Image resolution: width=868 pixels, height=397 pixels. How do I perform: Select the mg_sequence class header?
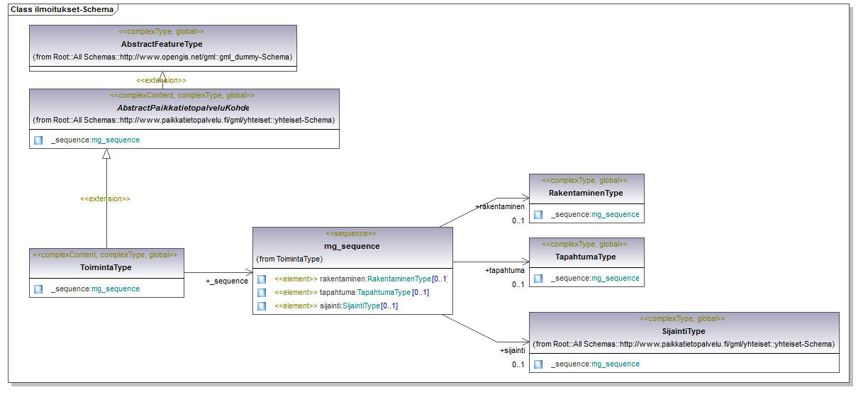click(352, 246)
